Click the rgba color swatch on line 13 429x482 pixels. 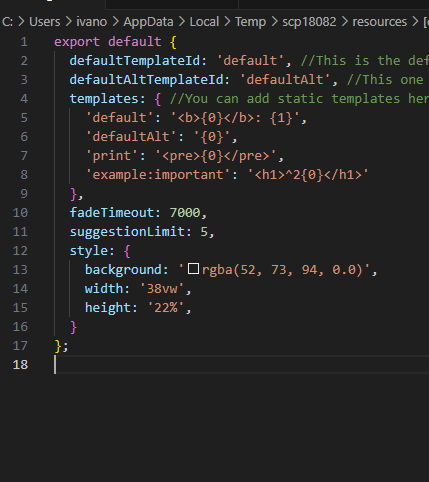click(x=193, y=269)
